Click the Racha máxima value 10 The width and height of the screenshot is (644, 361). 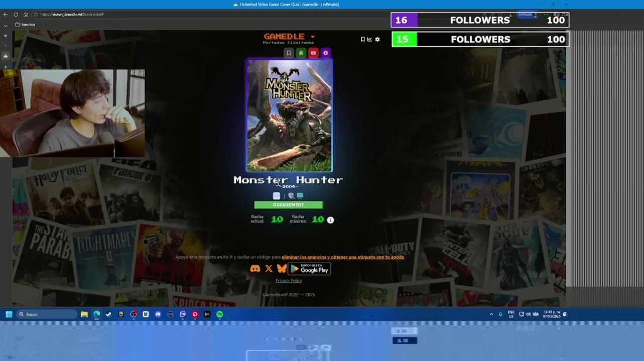(318, 219)
